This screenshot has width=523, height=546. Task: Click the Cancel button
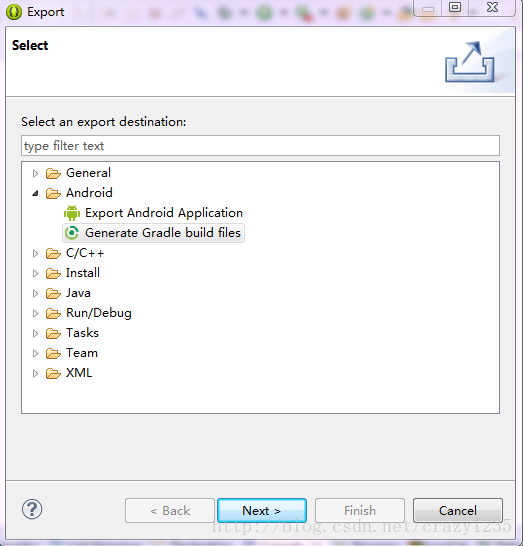[458, 511]
